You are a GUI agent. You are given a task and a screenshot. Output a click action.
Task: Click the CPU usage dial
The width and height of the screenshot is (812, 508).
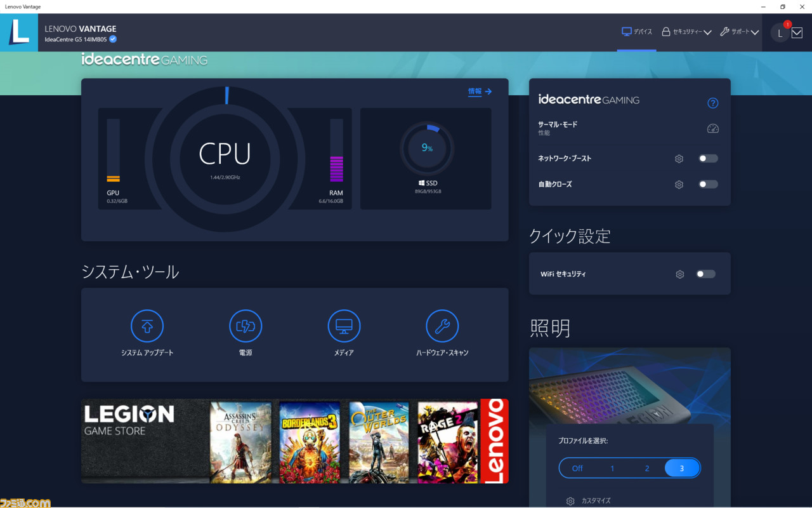pos(225,159)
